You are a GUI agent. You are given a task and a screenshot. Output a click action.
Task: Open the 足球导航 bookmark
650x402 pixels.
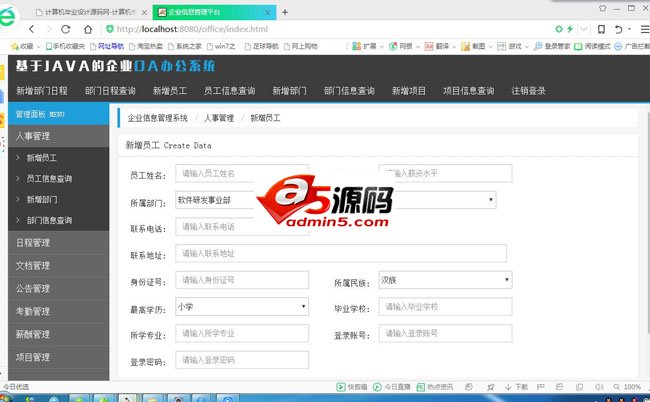tap(262, 46)
